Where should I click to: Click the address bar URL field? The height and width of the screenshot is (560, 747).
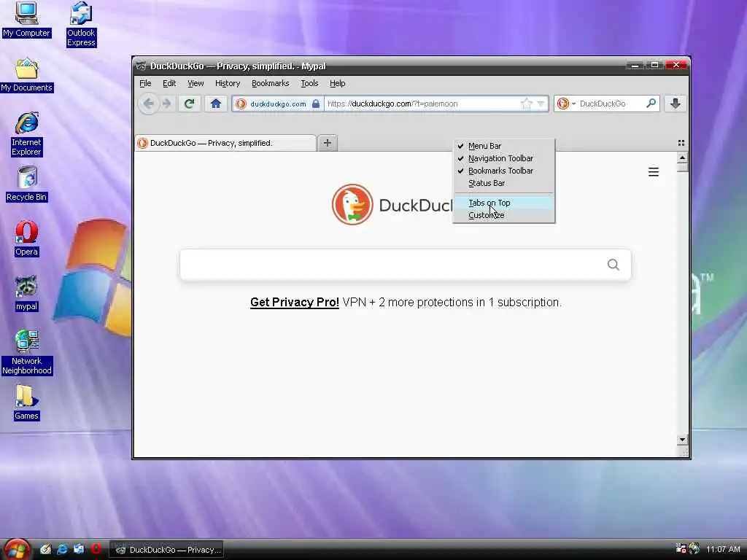click(x=422, y=104)
